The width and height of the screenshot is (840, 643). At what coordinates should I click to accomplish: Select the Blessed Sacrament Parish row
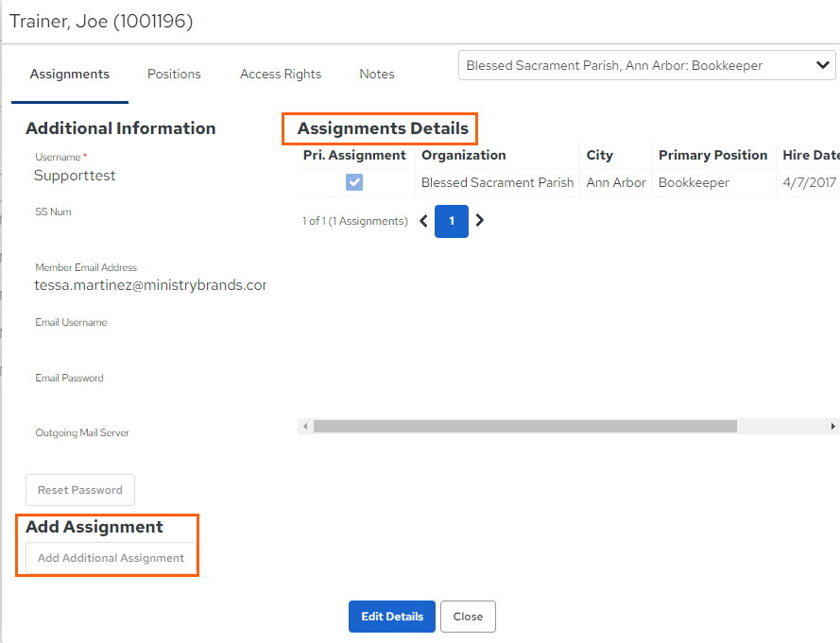569,182
